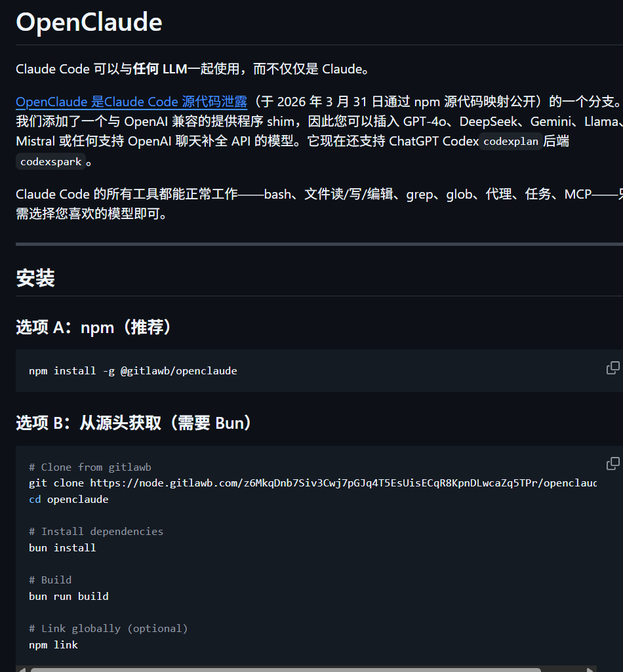Viewport: 623px width, 672px height.
Task: Click the code block's right scroll arrow
Action: point(590,669)
